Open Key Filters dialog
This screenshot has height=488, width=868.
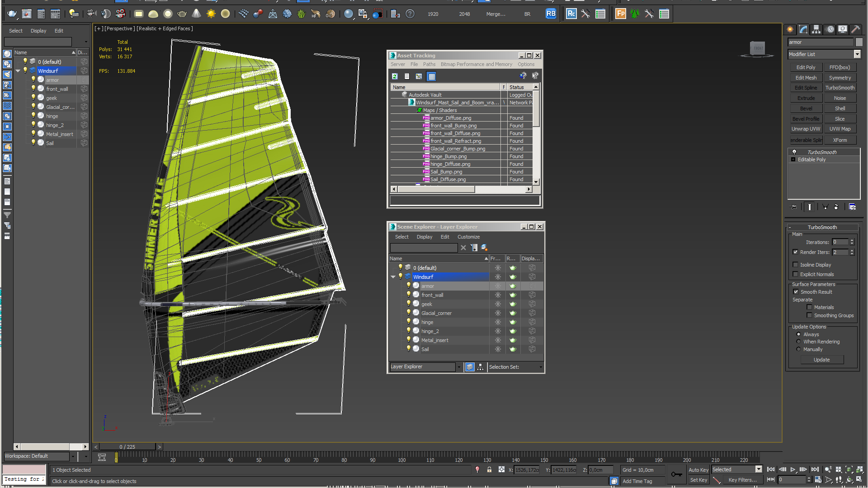742,480
